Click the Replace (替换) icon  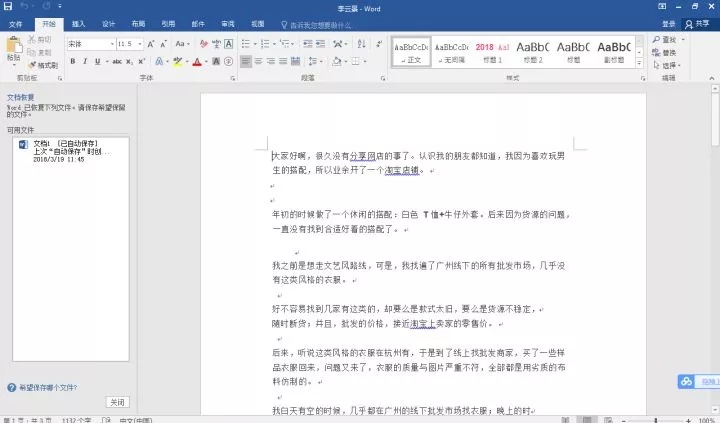pyautogui.click(x=656, y=53)
